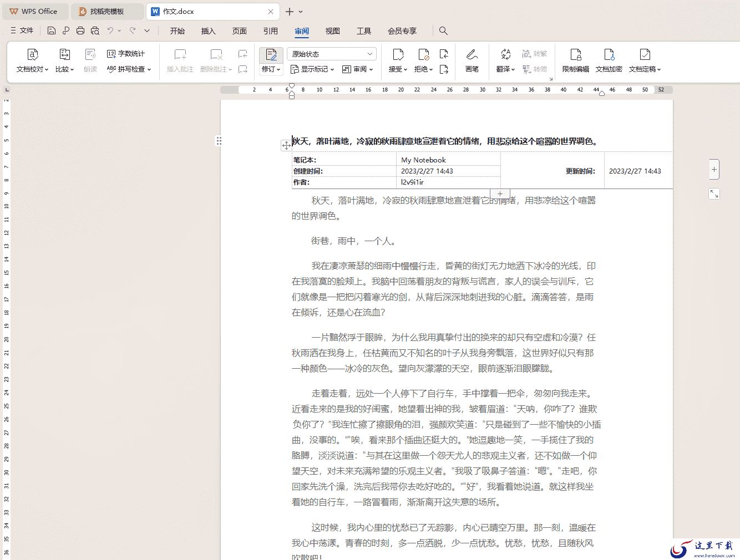
Task: Open the 拼写检查 spell check dropdown
Action: point(129,69)
